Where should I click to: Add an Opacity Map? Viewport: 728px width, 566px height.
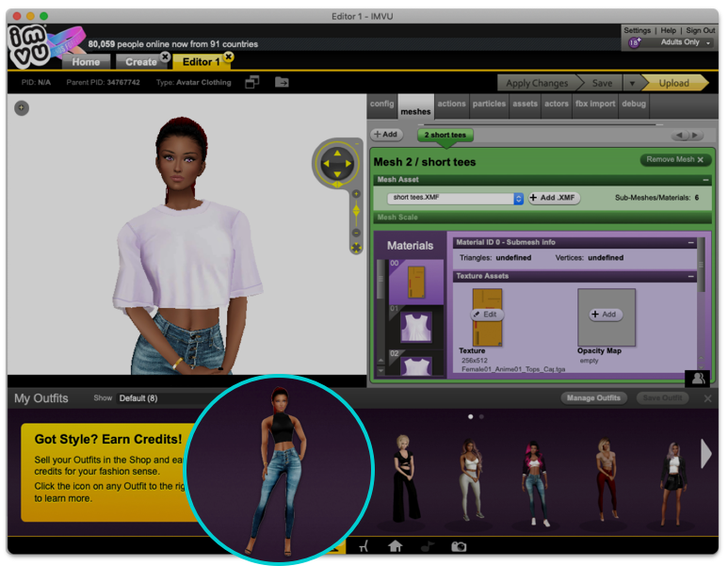(606, 315)
